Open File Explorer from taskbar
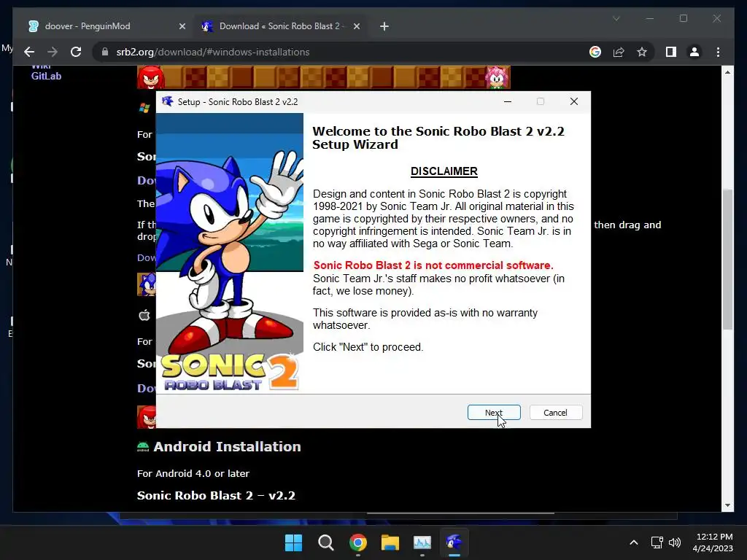The height and width of the screenshot is (560, 747). click(x=390, y=542)
